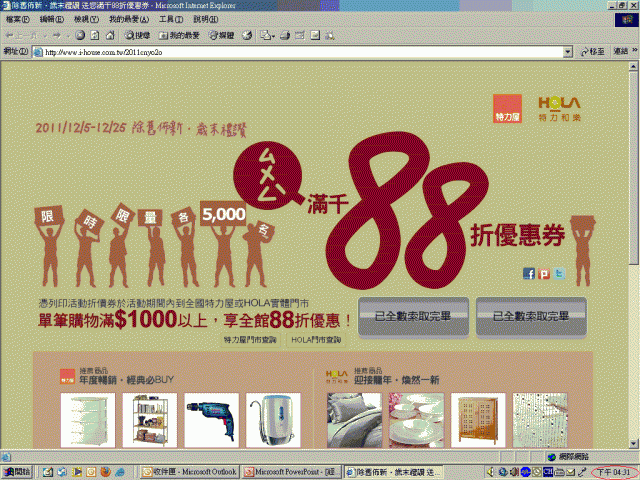Screen dimensions: 640x480
Task: Open the metal shelf rack product thumbnail
Action: pos(150,420)
